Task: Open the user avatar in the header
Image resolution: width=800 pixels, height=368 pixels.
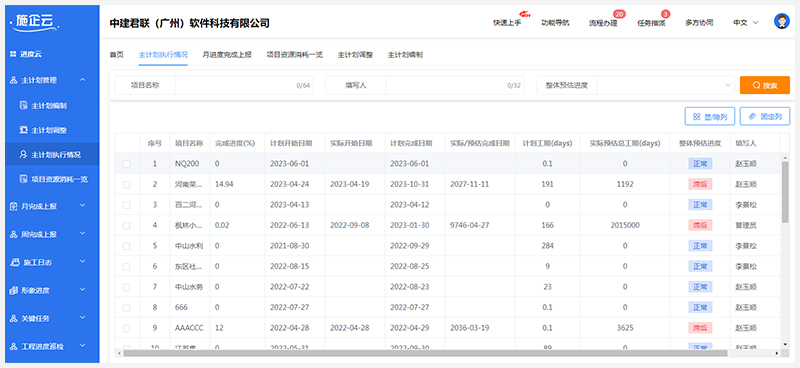Action: coord(782,21)
